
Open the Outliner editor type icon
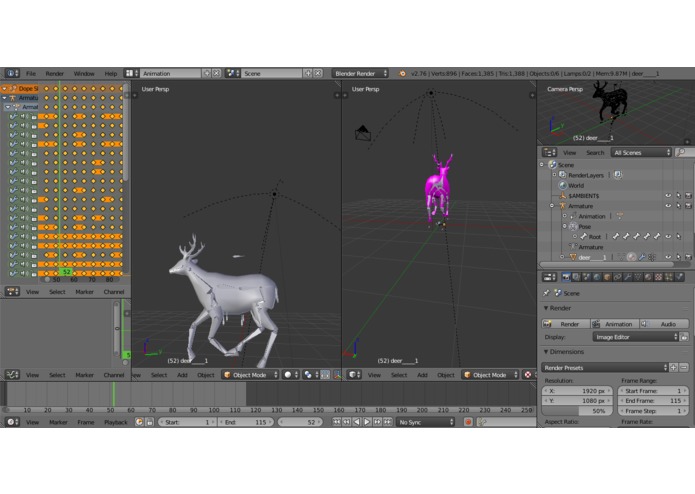pyautogui.click(x=550, y=152)
